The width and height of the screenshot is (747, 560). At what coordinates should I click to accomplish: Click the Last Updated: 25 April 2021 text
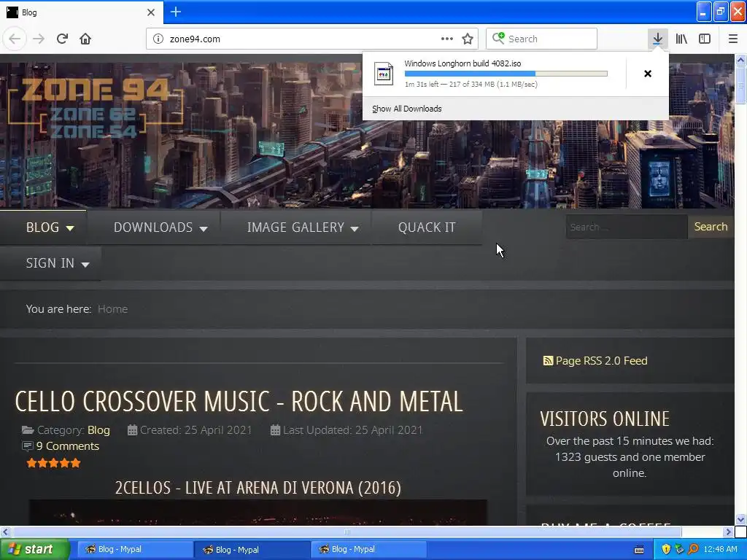point(352,430)
